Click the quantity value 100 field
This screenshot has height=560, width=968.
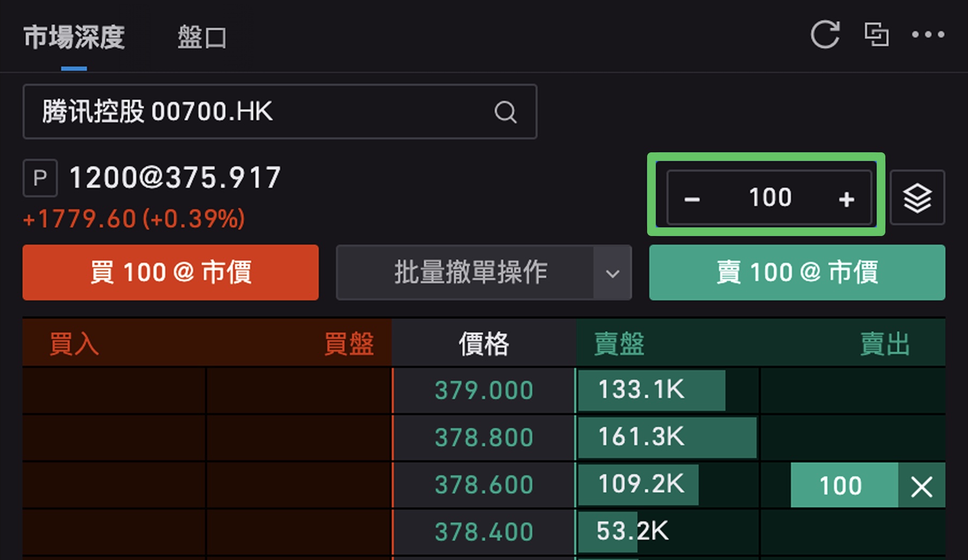click(770, 198)
